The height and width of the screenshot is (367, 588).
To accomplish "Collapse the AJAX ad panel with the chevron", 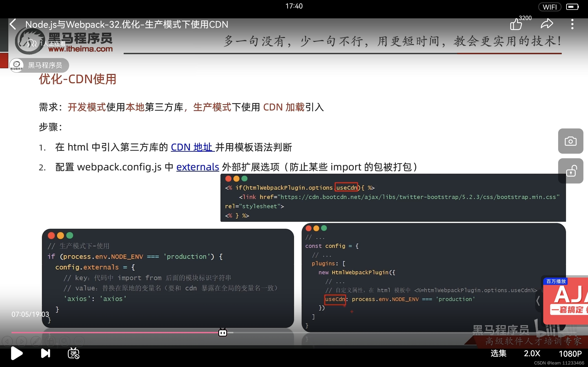I will tap(538, 301).
